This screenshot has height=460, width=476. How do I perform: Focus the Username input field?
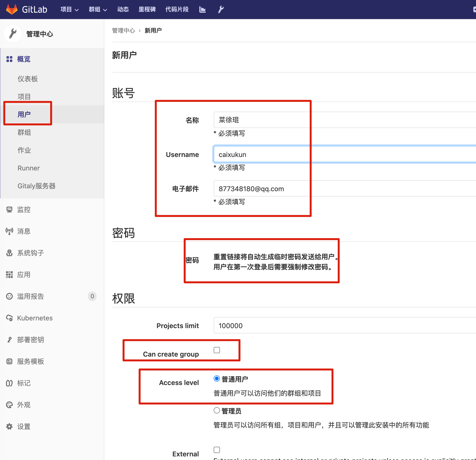(x=345, y=154)
